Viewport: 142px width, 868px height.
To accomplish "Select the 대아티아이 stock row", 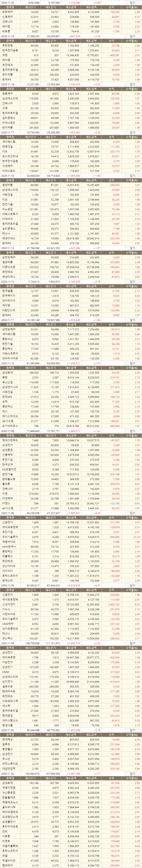I will pos(71,301).
